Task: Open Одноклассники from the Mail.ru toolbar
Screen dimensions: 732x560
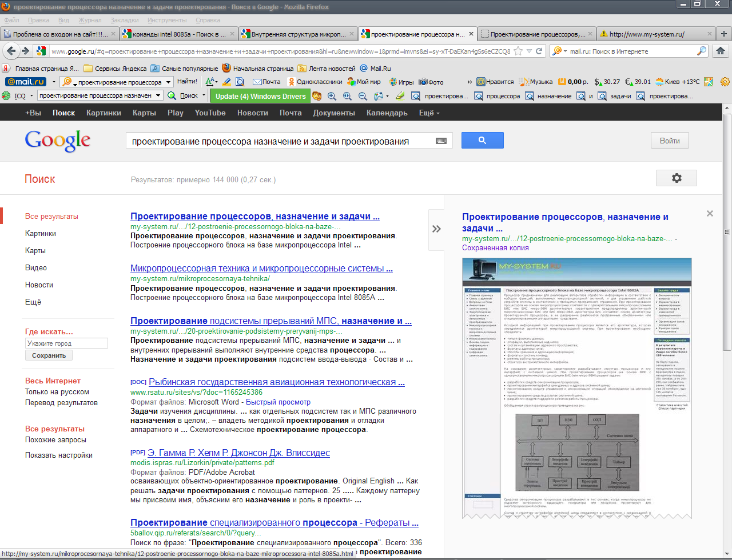Action: pos(315,82)
